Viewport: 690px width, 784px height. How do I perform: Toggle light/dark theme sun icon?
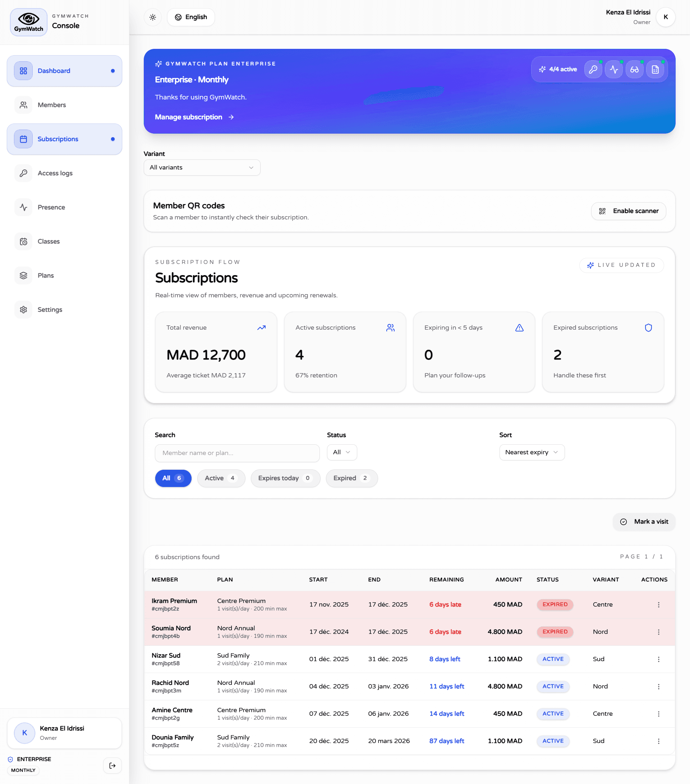click(153, 17)
